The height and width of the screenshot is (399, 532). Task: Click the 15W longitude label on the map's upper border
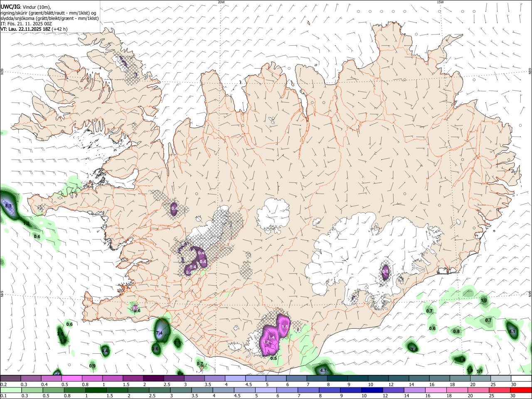click(440, 2)
